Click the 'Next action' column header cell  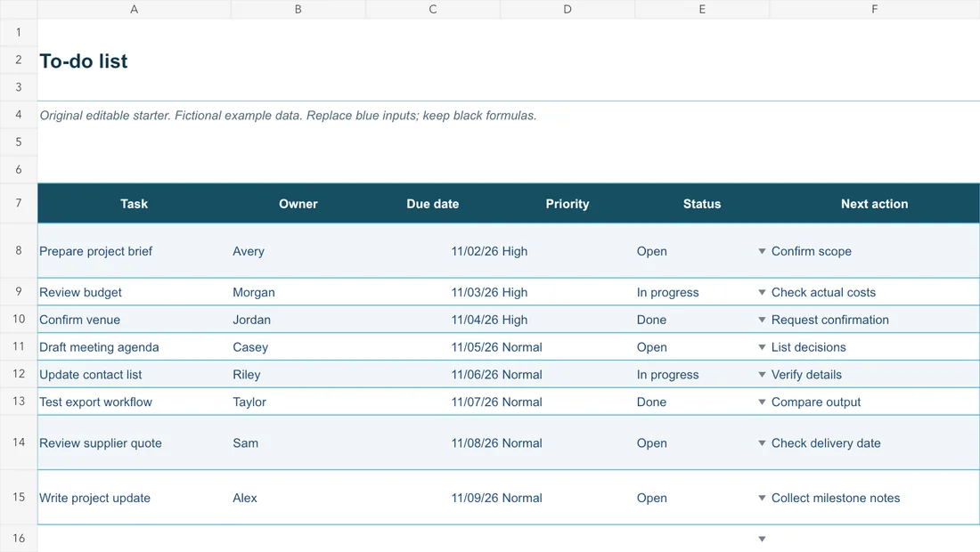[874, 204]
